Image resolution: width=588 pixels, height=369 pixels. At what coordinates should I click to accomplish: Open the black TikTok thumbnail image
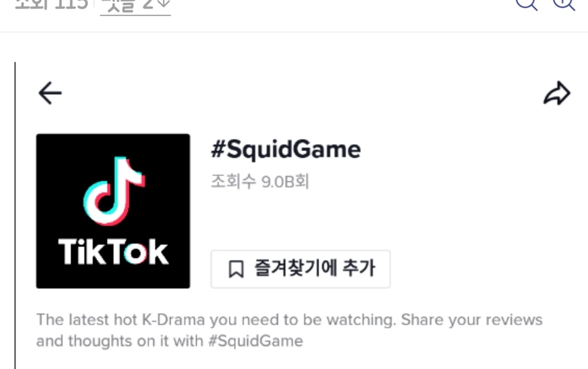[x=113, y=211]
